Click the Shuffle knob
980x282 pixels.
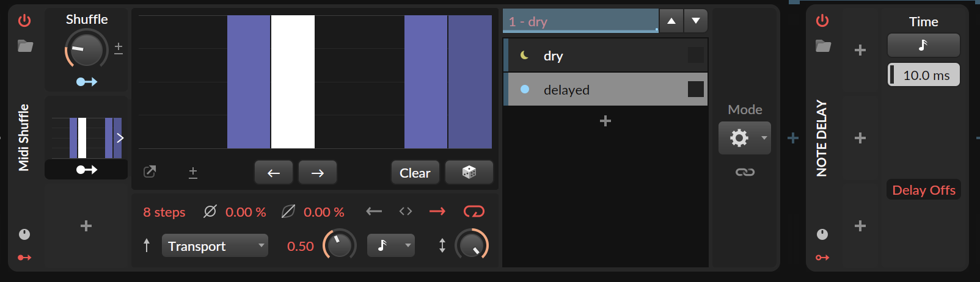pos(86,50)
